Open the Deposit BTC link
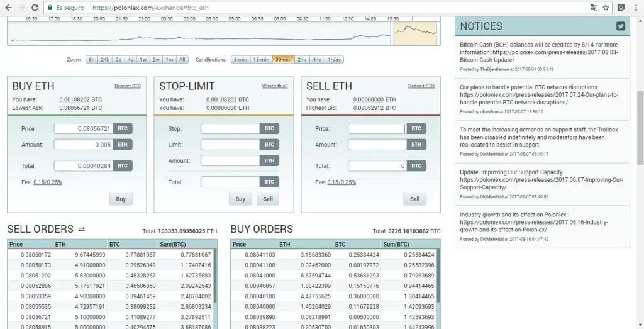This screenshot has height=329, width=644. pyautogui.click(x=128, y=86)
